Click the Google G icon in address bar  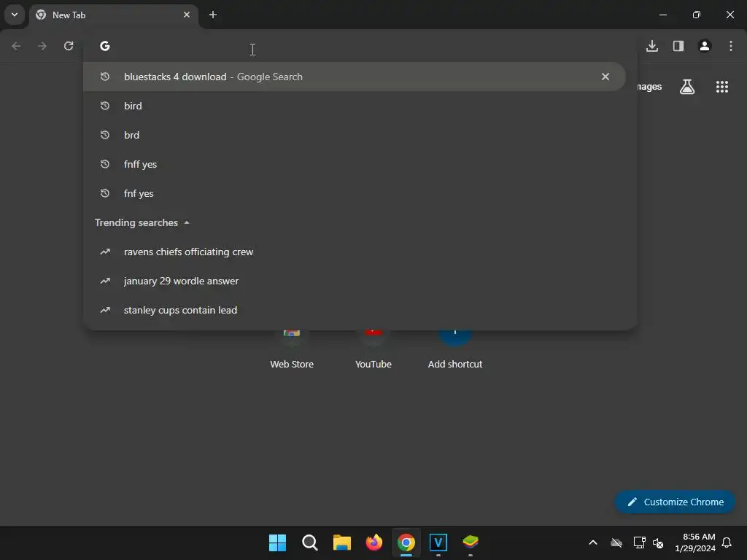click(105, 46)
